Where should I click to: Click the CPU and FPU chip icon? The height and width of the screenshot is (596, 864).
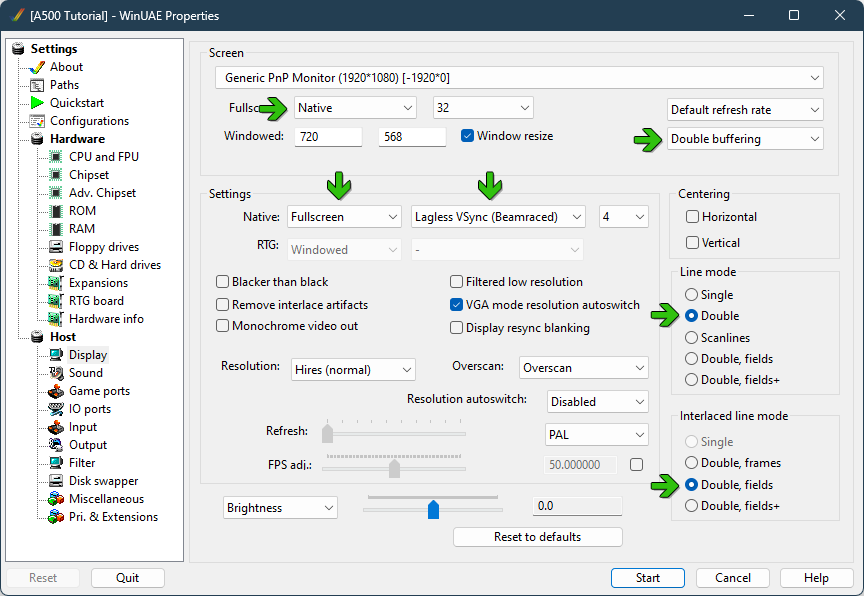pyautogui.click(x=56, y=157)
